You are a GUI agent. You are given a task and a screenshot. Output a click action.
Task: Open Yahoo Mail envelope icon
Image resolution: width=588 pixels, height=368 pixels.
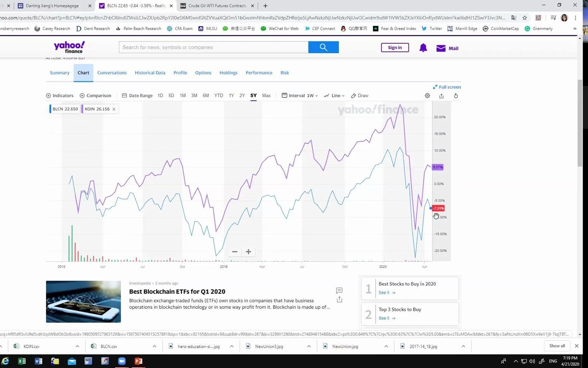[x=441, y=48]
